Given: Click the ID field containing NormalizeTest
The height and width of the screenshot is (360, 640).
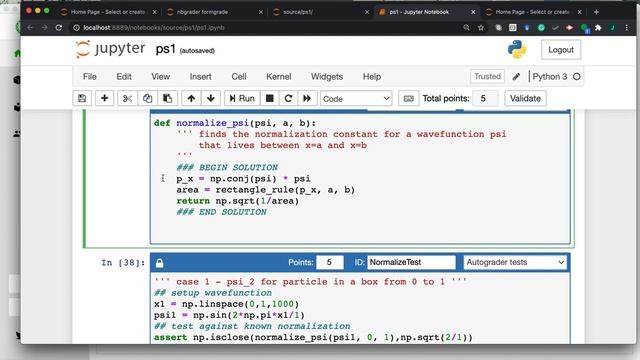Looking at the screenshot, I should [x=411, y=262].
